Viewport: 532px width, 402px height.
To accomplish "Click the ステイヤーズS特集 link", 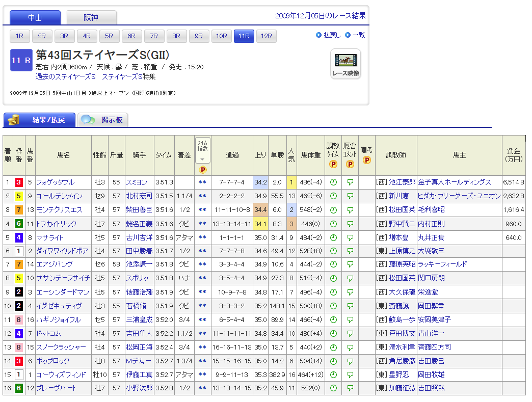I will click(128, 77).
